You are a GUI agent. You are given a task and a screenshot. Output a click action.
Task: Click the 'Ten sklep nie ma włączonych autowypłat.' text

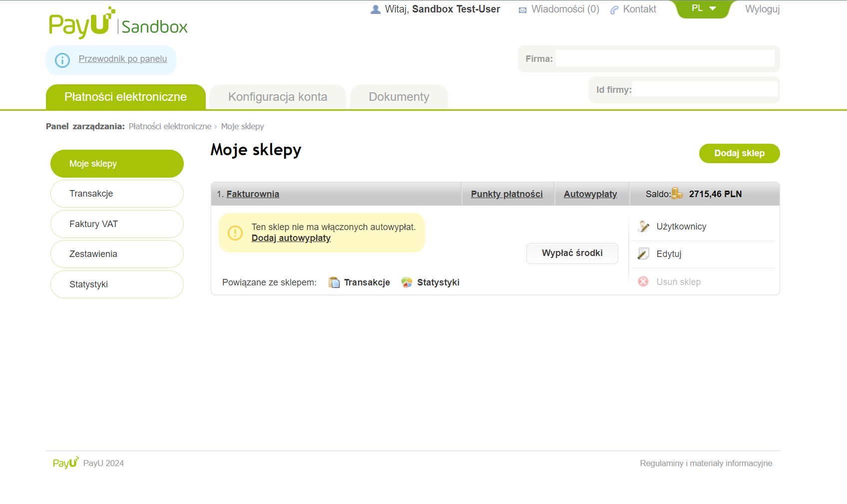point(334,227)
